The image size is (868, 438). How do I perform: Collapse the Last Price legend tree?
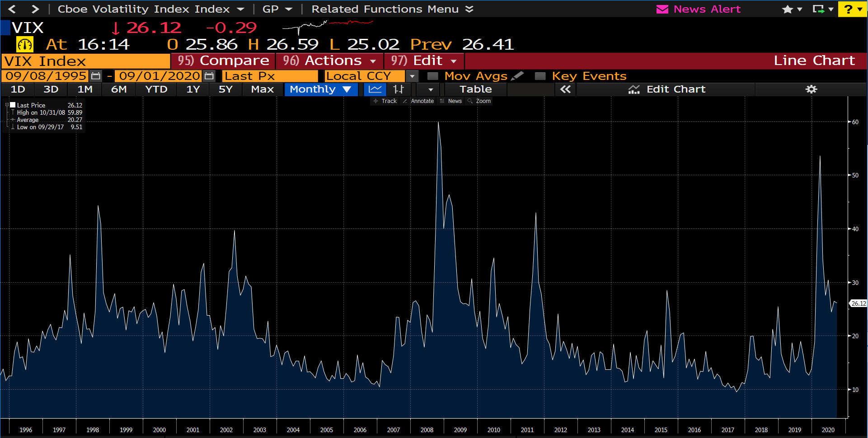pos(7,105)
